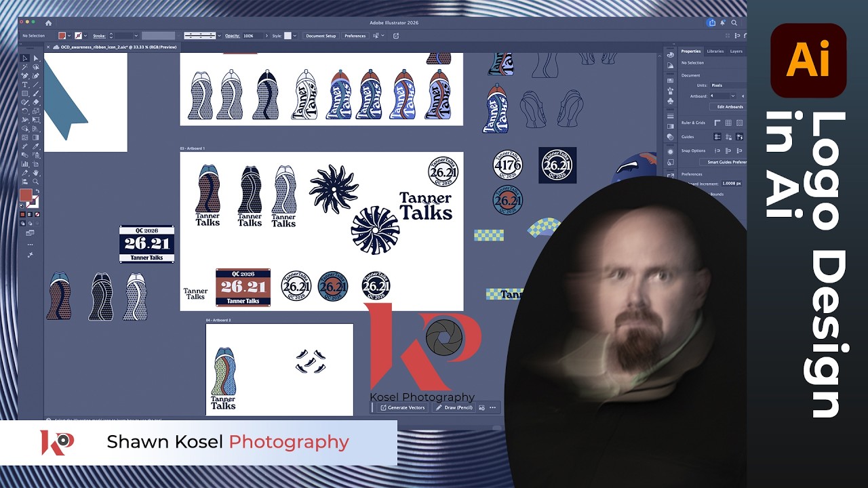Open the align options dropdown in control bar

[383, 35]
